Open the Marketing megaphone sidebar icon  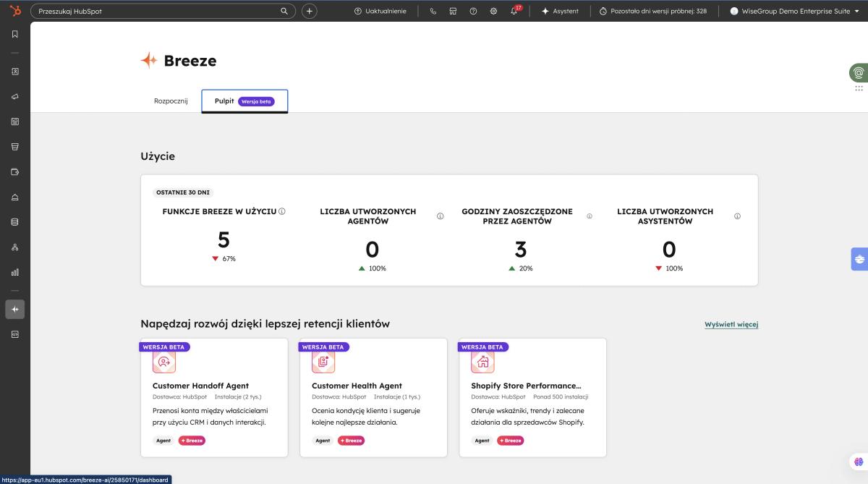point(15,96)
